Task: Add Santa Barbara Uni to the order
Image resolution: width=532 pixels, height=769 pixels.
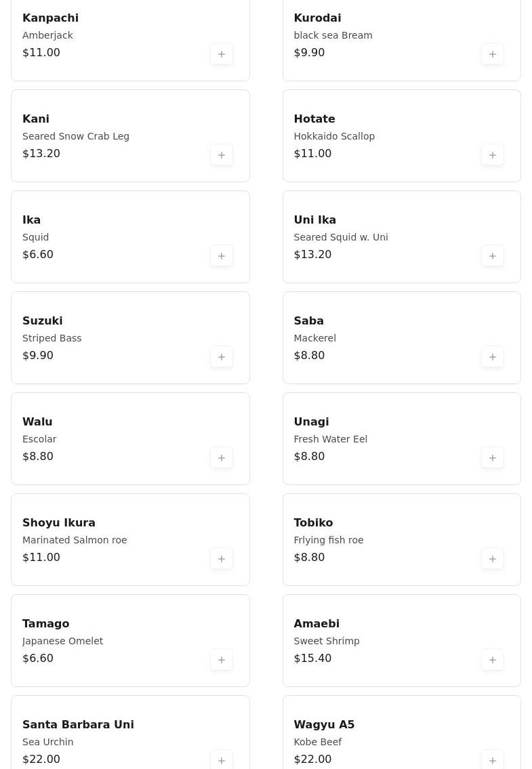Action: pos(222,760)
